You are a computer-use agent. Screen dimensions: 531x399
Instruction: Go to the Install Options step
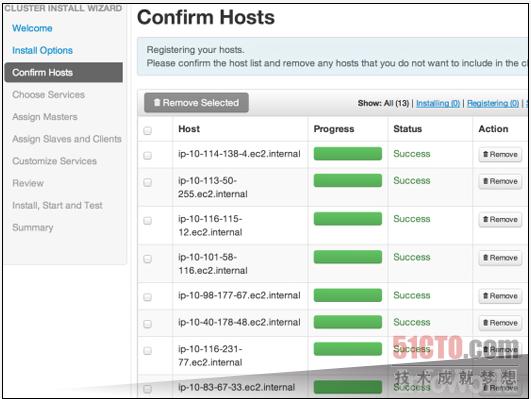click(42, 50)
